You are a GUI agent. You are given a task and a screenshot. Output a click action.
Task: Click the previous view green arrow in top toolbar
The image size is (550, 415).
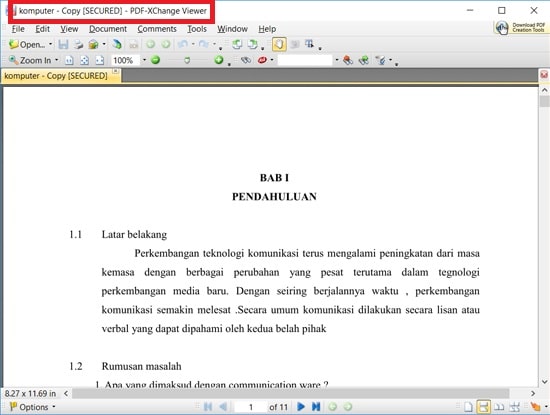[151, 45]
